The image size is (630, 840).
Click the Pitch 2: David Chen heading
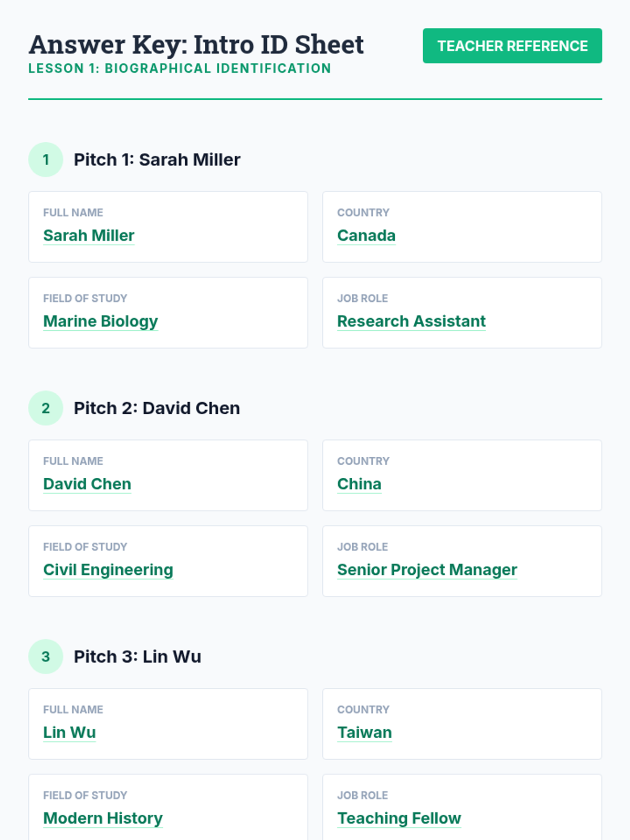(157, 408)
